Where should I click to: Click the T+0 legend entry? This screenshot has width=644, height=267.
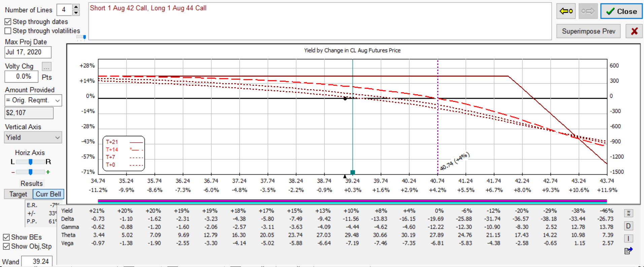click(x=124, y=165)
